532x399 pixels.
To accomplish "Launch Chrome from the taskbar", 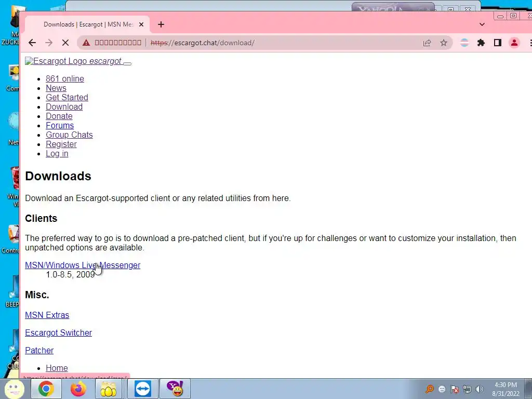I will click(x=46, y=389).
